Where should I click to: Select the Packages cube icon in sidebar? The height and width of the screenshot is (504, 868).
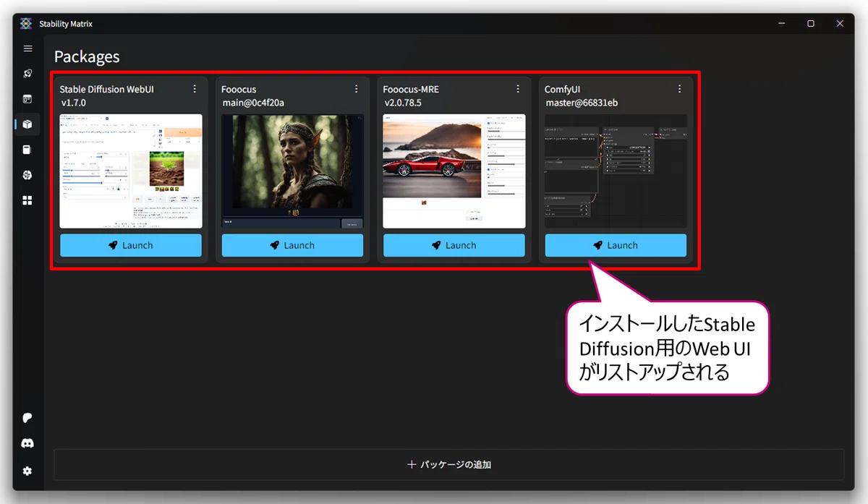point(27,124)
